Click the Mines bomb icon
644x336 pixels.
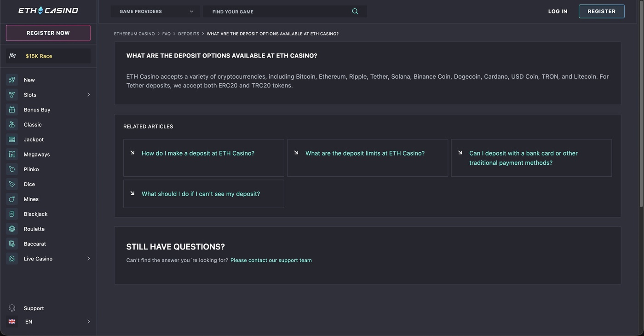pyautogui.click(x=12, y=199)
